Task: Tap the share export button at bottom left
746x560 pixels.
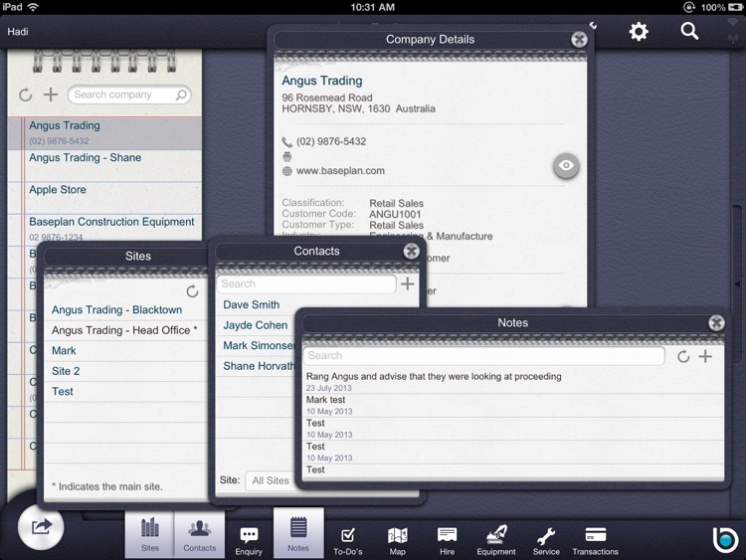Action: click(41, 527)
